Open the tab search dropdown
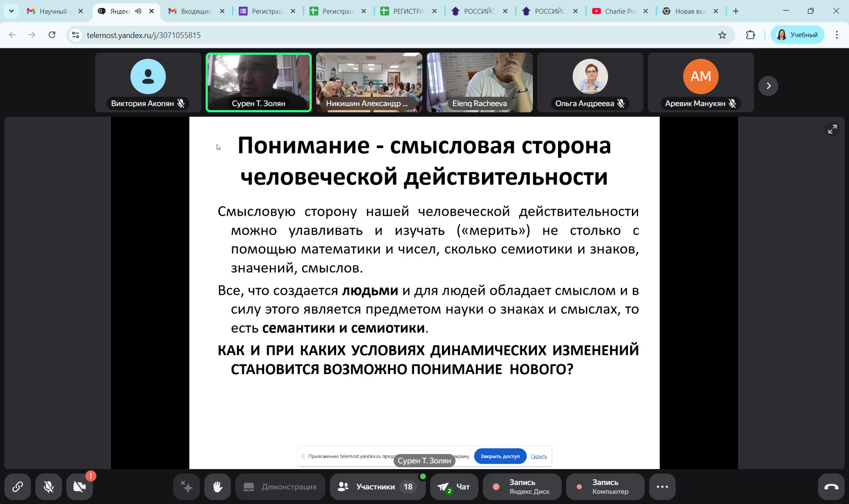This screenshot has height=504, width=849. [x=11, y=11]
